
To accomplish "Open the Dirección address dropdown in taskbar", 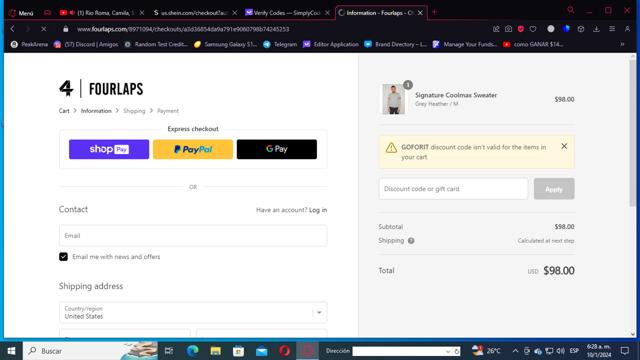I will click(x=448, y=351).
